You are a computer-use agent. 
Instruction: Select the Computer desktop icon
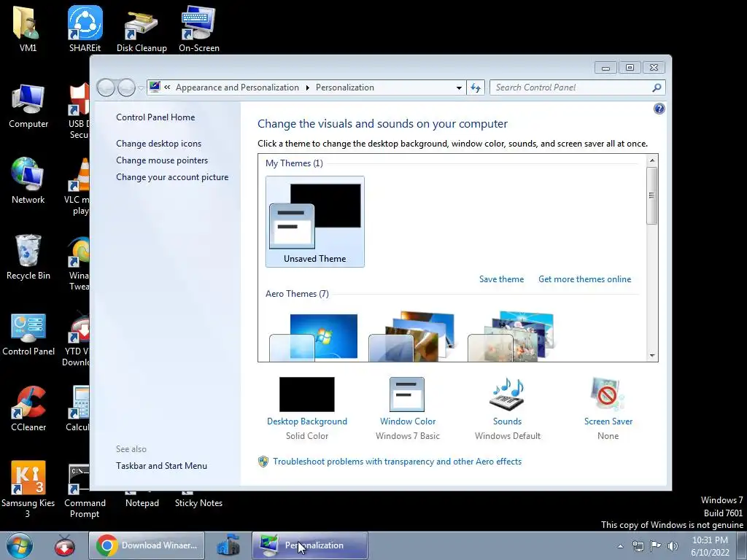(28, 106)
